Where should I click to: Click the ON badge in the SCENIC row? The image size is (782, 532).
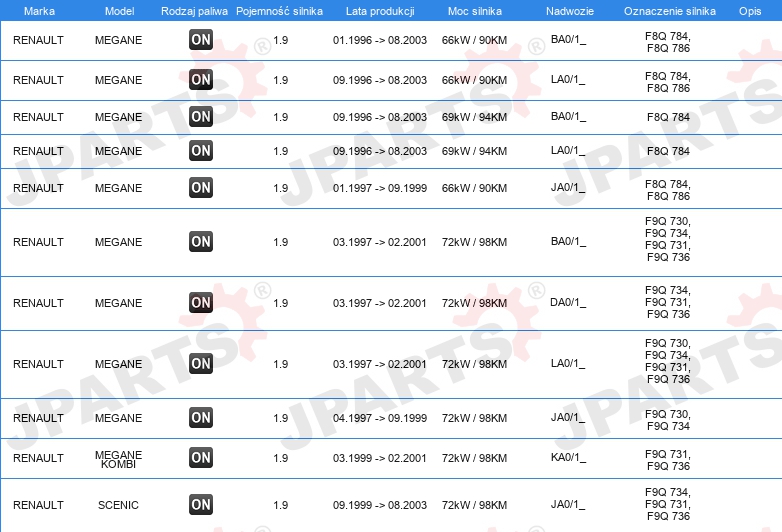pos(201,505)
